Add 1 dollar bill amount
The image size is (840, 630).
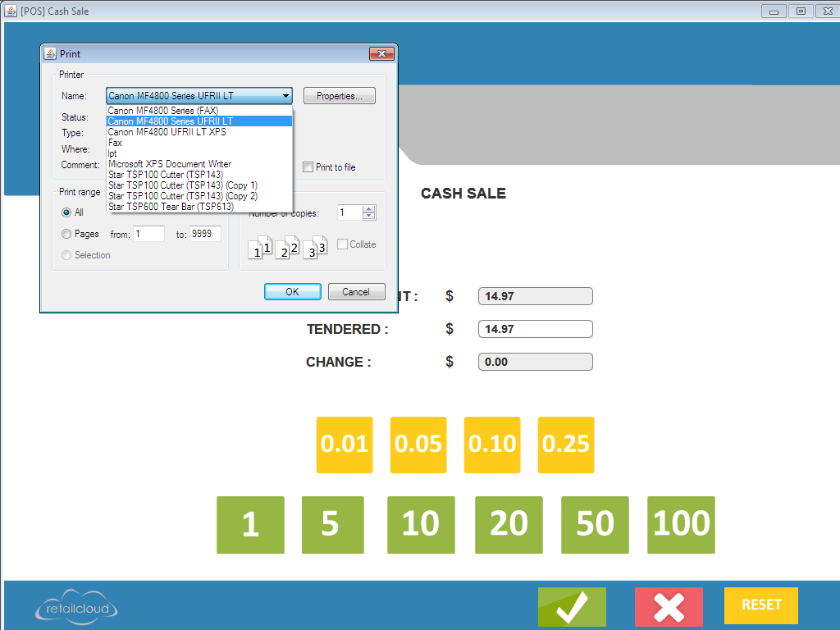(250, 524)
